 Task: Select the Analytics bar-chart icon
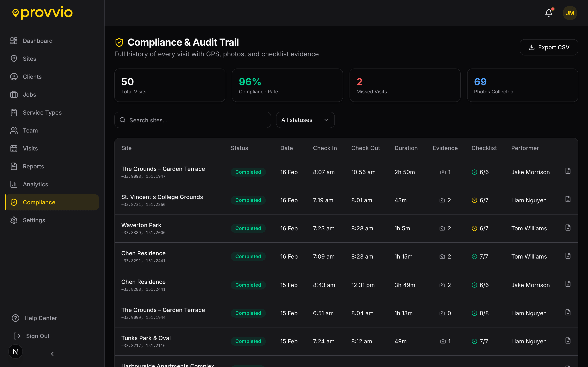(14, 184)
